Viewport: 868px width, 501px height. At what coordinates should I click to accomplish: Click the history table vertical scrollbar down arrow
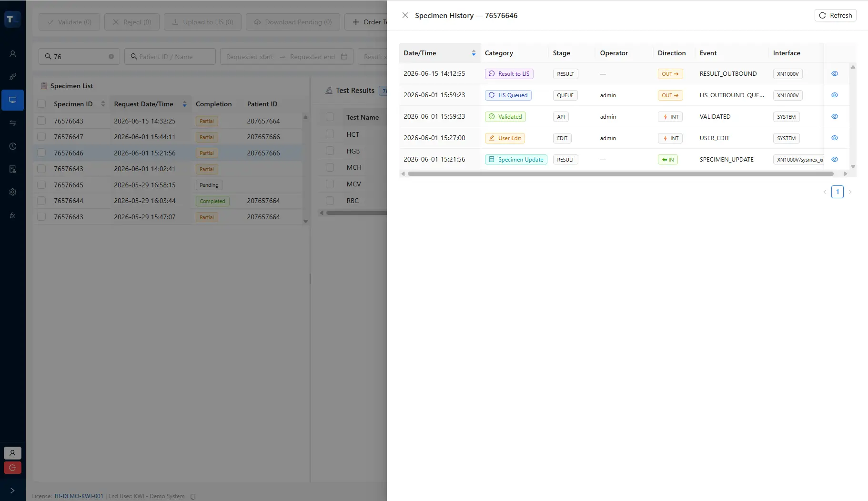point(853,166)
